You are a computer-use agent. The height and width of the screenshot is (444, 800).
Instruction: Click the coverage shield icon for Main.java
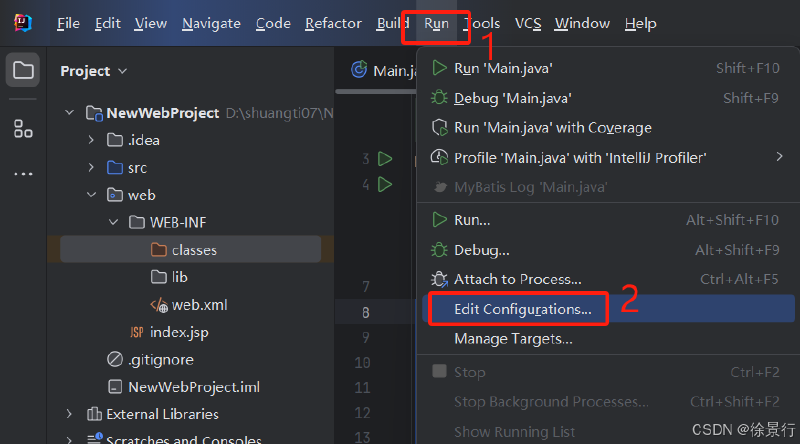[x=439, y=127]
